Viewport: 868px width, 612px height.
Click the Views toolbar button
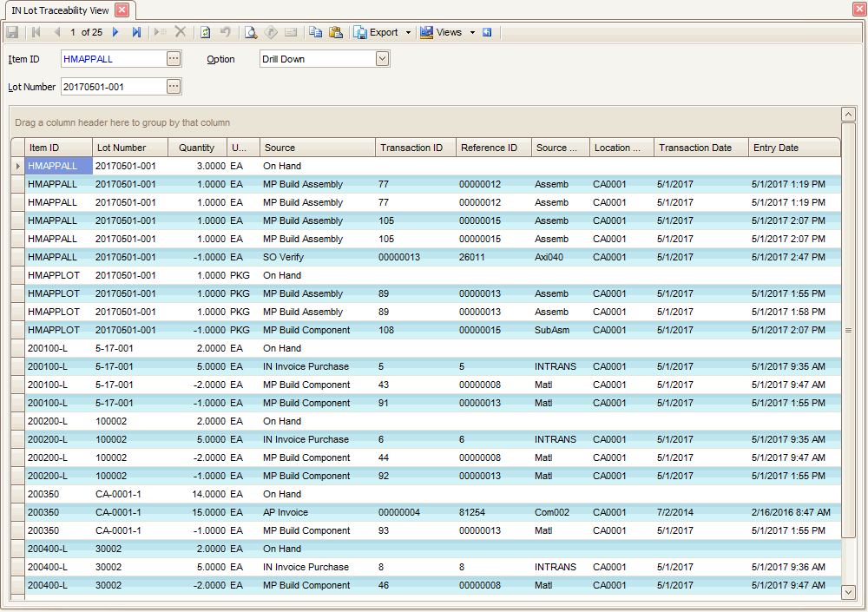(x=442, y=32)
